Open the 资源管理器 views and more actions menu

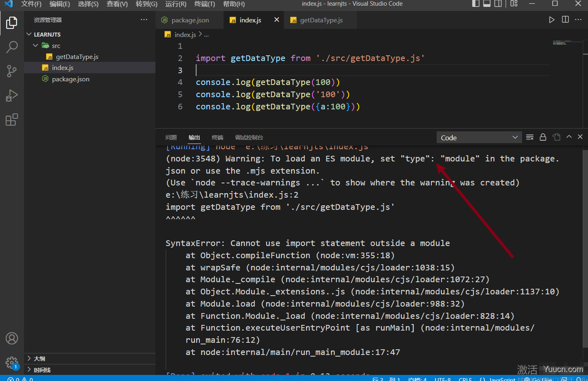[x=144, y=20]
